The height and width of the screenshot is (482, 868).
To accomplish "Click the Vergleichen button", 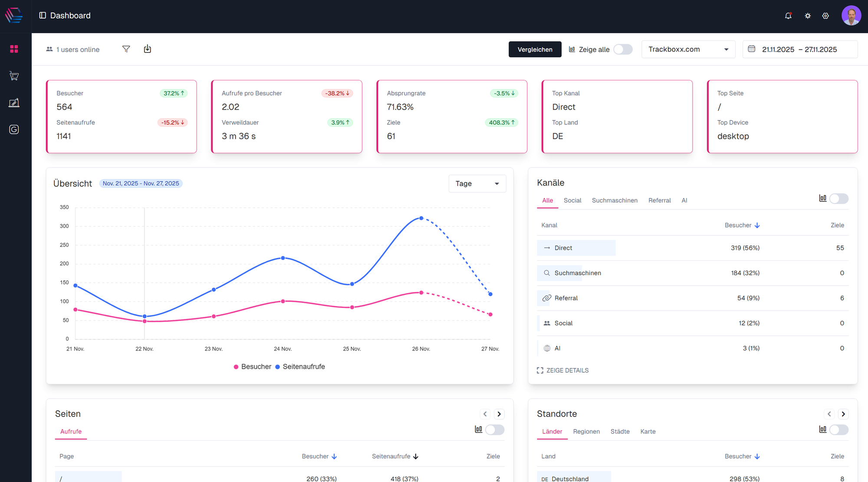I will 535,49.
